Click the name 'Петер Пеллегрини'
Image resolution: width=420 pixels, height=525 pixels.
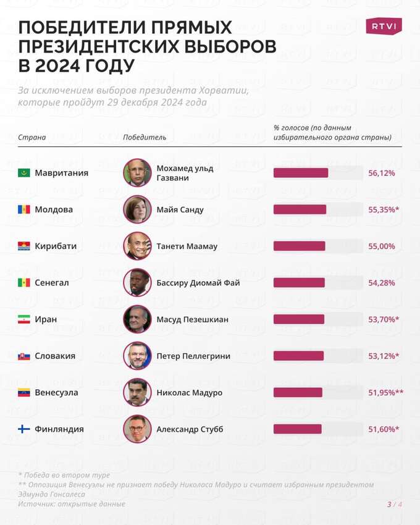(x=193, y=356)
